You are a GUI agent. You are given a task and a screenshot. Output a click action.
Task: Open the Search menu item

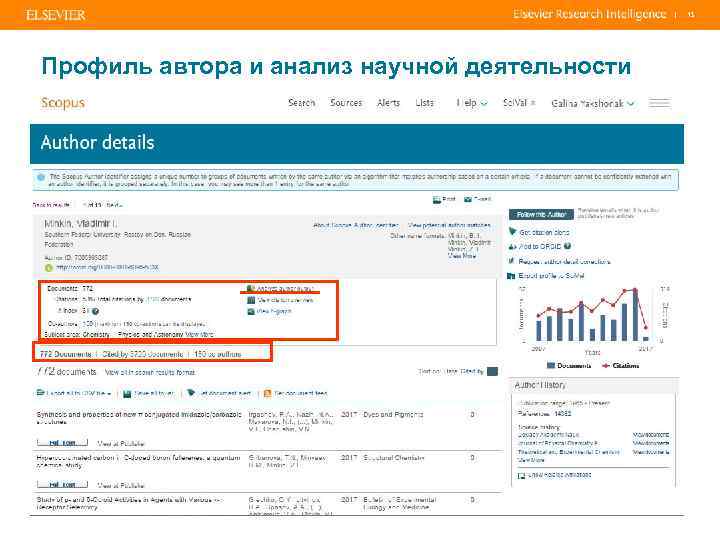click(x=302, y=103)
